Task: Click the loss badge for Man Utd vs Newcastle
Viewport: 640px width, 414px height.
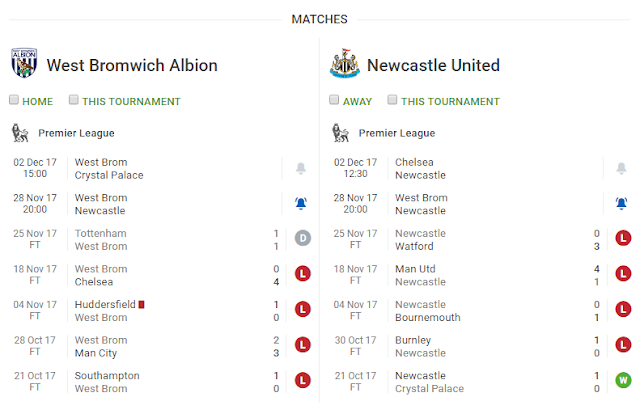Action: (x=624, y=275)
